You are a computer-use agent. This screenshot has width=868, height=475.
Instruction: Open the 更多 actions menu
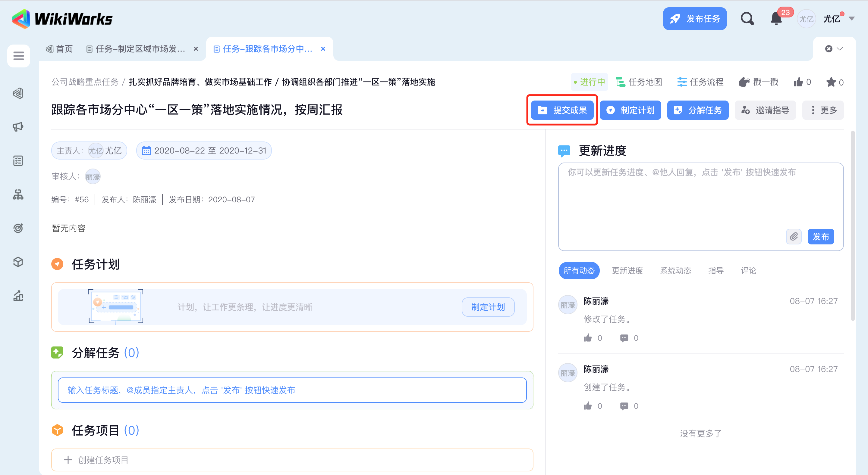823,110
